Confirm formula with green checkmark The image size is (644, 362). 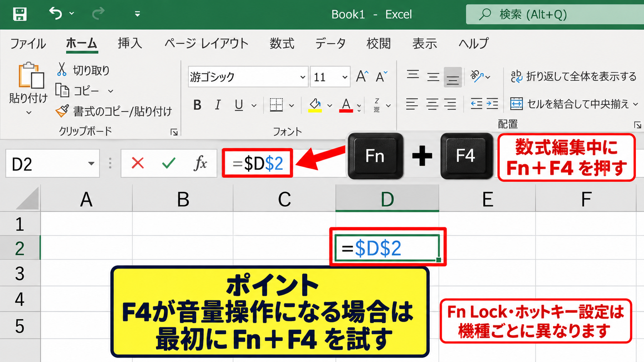pyautogui.click(x=169, y=163)
